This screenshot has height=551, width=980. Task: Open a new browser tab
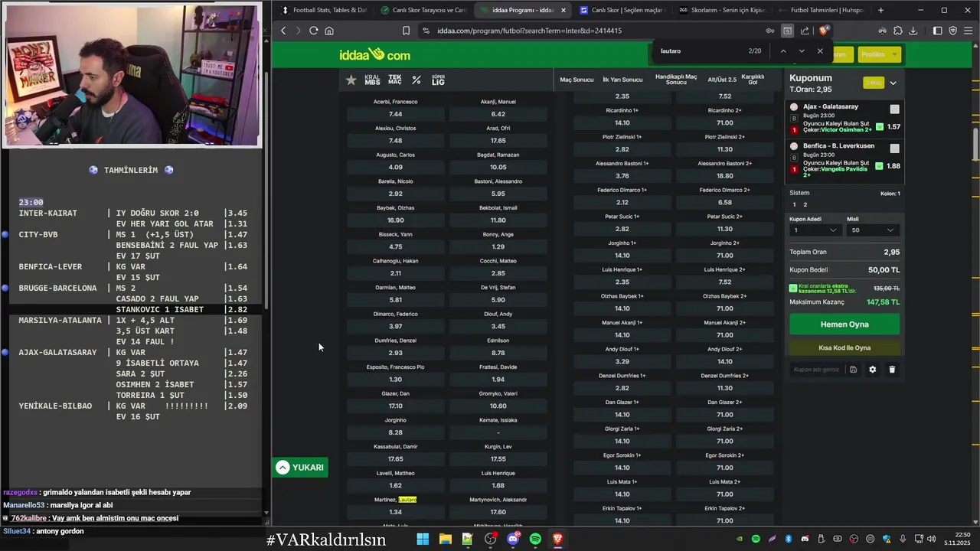tap(880, 10)
